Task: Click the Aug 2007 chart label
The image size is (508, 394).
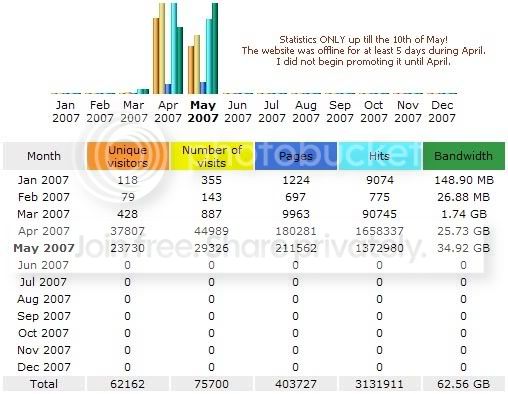Action: [306, 111]
